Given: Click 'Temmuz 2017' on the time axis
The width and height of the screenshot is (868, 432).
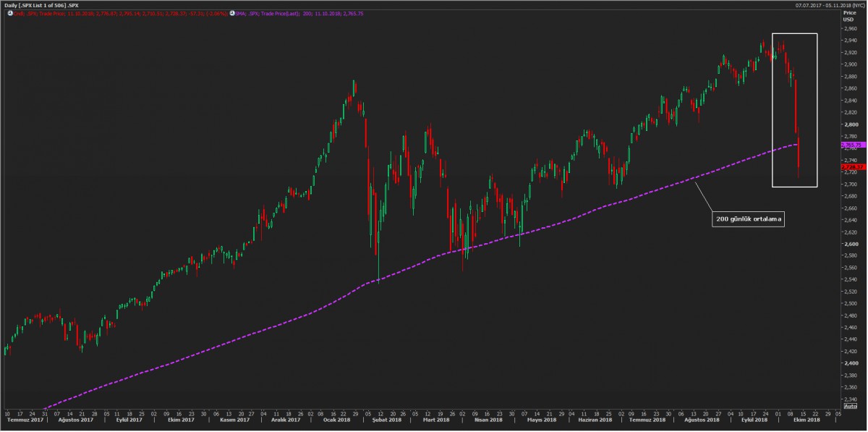Looking at the screenshot, I should coord(24,420).
